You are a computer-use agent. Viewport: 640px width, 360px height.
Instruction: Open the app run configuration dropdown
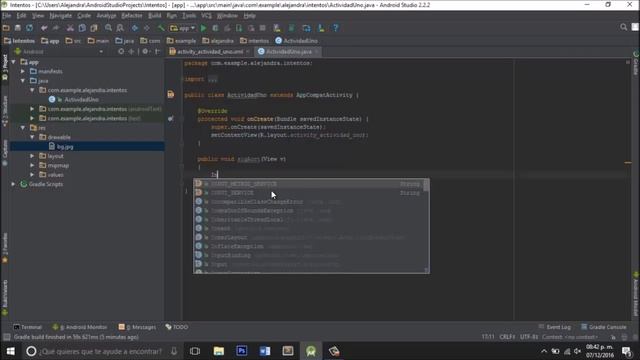click(x=182, y=28)
